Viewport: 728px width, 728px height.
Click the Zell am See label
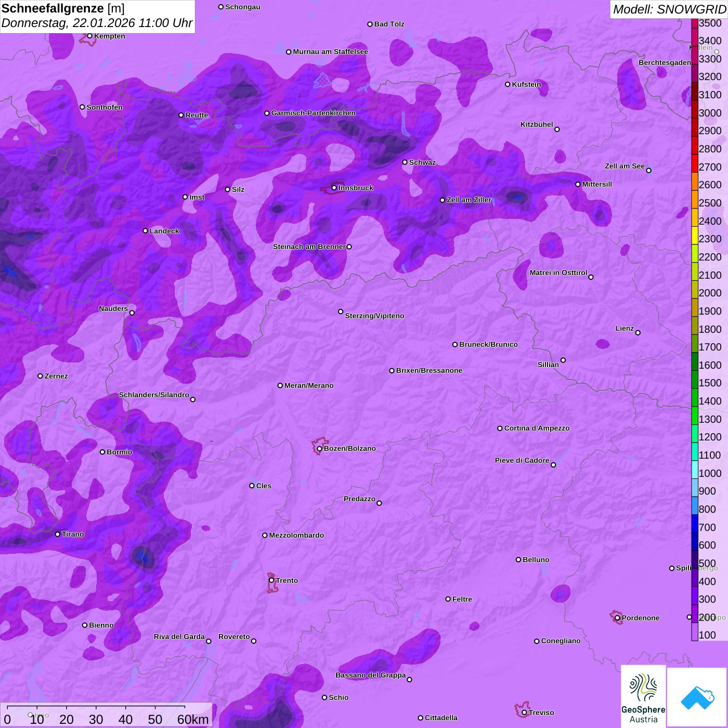[x=625, y=166]
